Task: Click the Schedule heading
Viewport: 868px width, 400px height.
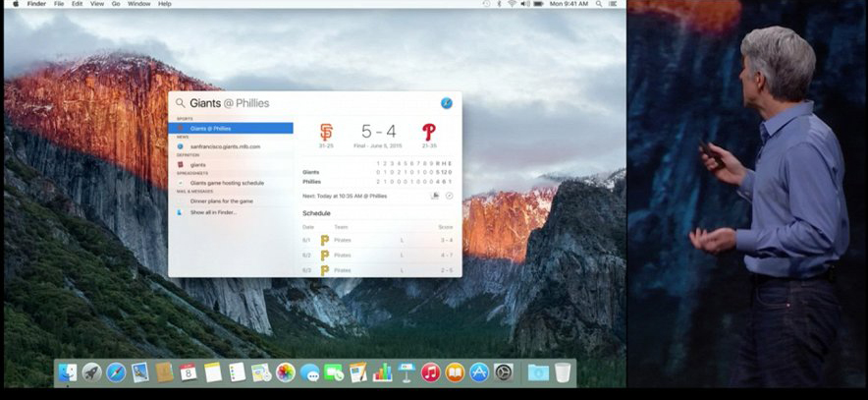Action: pos(316,213)
